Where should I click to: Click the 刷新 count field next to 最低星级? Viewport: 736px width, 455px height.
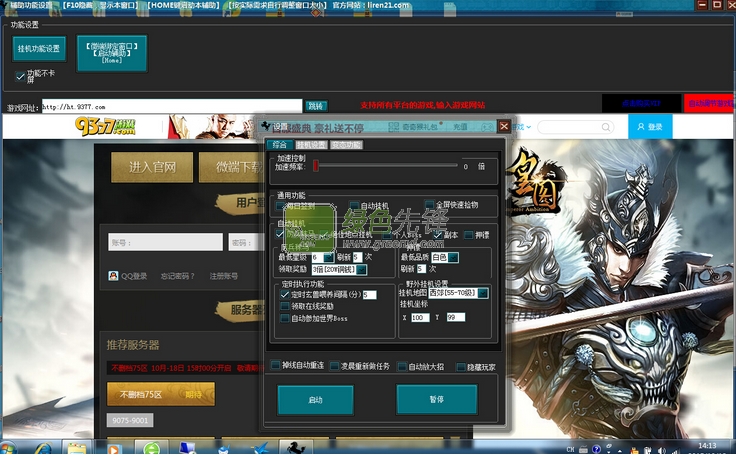click(357, 257)
